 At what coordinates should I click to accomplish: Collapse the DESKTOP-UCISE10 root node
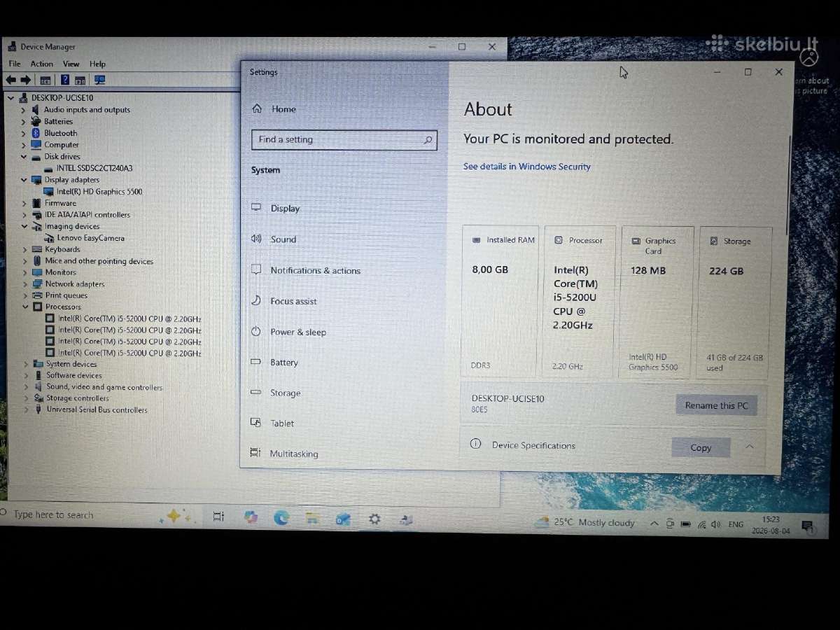click(x=10, y=98)
